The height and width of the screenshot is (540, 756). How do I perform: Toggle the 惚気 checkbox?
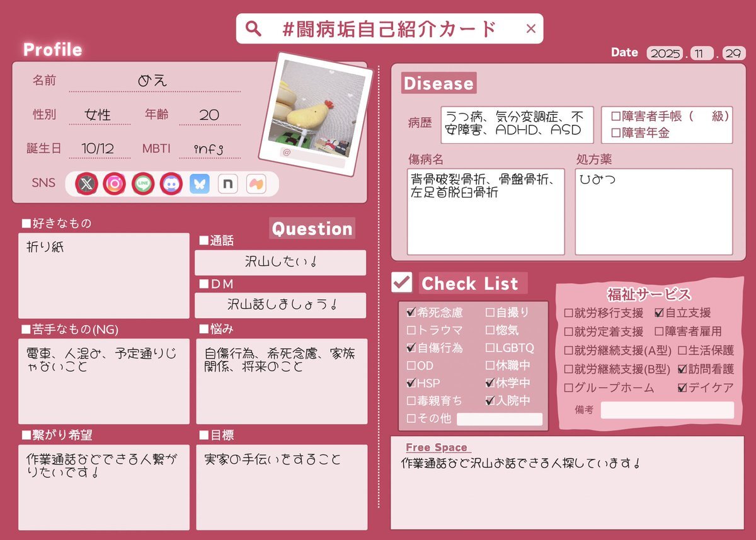(490, 330)
